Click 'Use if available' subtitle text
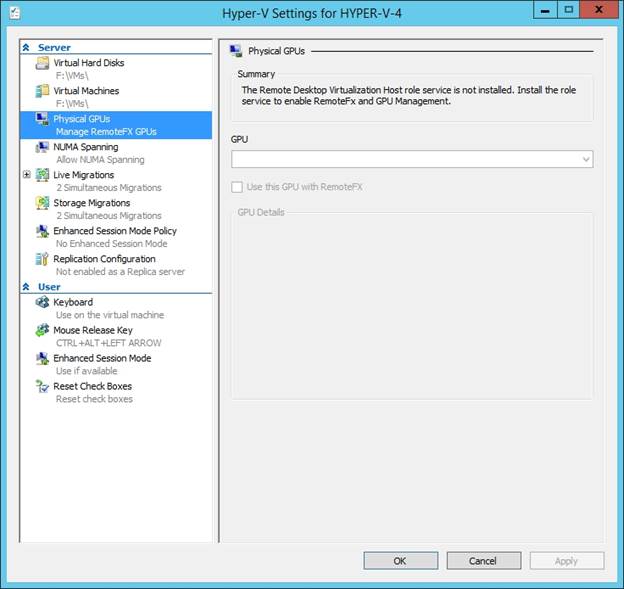Viewport: 624px width, 589px height. click(86, 371)
